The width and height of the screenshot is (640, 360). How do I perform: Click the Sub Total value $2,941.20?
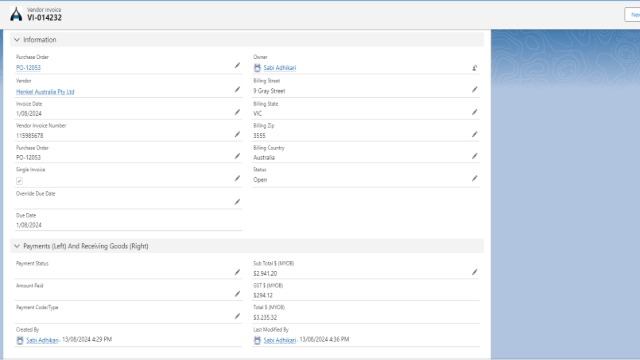click(x=265, y=273)
